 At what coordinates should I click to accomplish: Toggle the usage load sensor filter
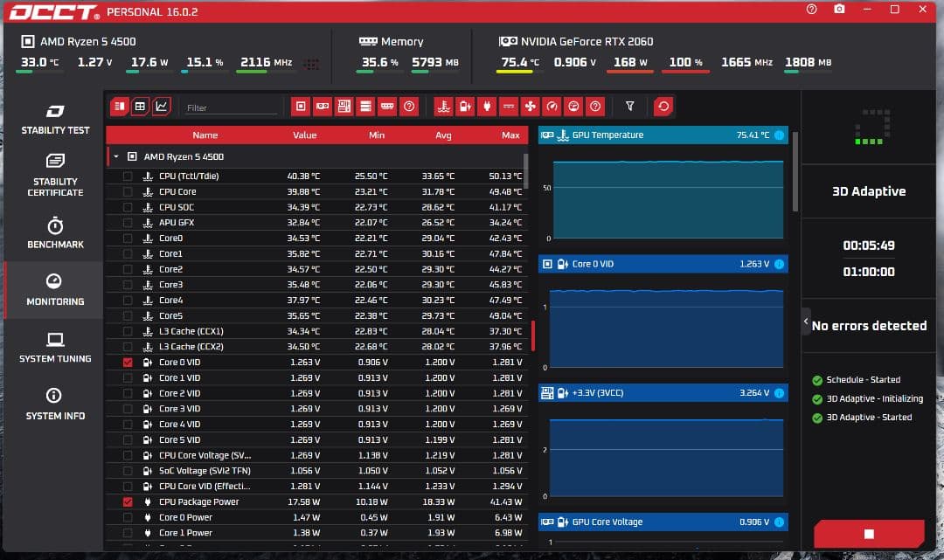pyautogui.click(x=573, y=107)
